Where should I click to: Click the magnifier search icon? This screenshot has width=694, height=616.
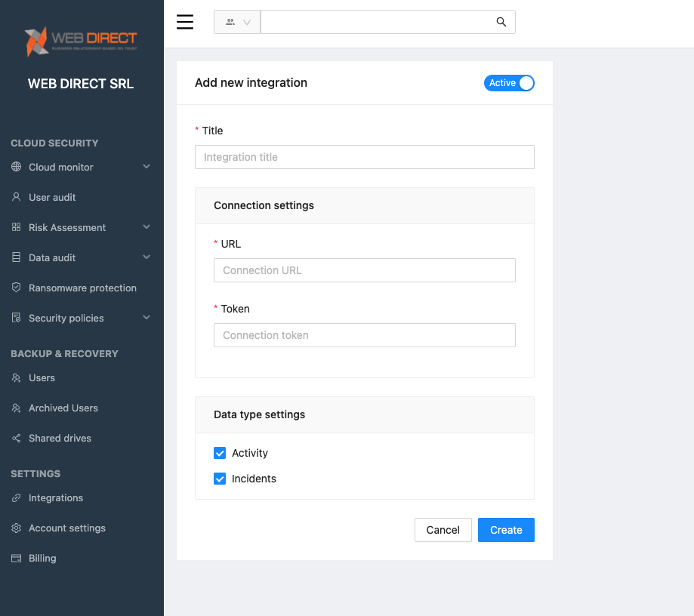[501, 22]
